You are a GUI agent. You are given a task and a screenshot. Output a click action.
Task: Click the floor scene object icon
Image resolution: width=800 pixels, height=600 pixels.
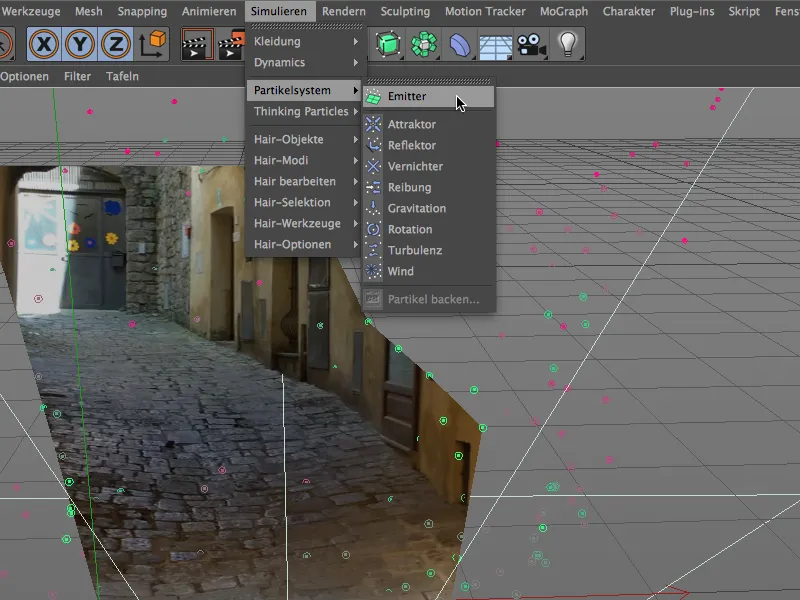(495, 44)
